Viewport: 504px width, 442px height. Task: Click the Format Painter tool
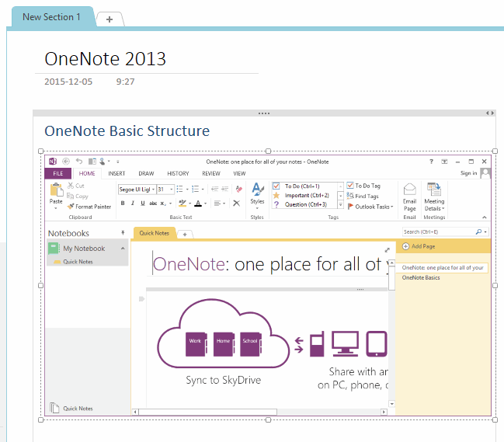(89, 207)
